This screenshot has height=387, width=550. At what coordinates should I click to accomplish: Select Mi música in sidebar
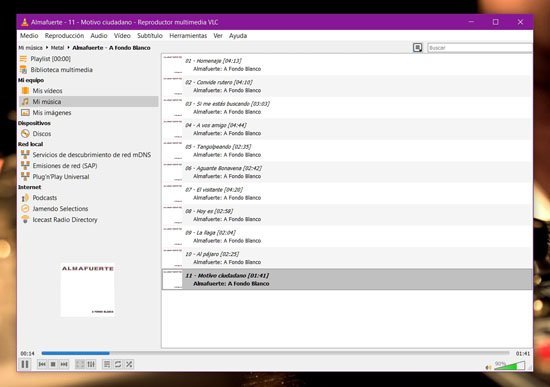pyautogui.click(x=89, y=101)
